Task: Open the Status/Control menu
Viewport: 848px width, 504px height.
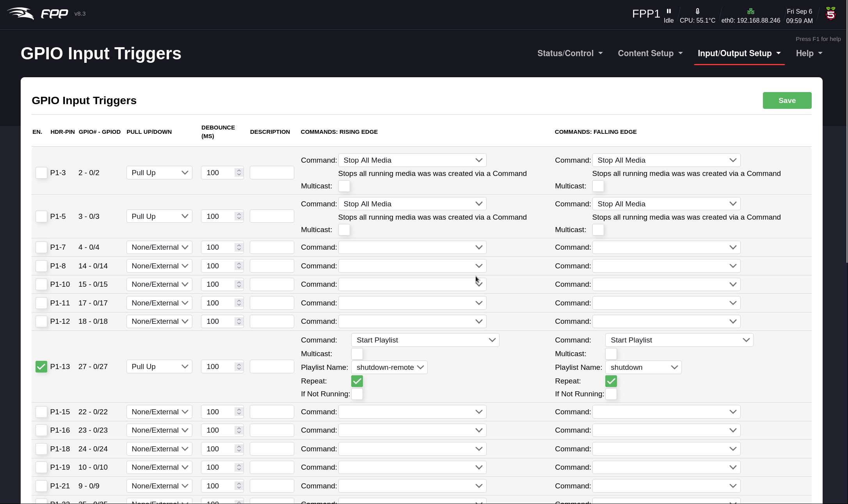Action: tap(569, 53)
